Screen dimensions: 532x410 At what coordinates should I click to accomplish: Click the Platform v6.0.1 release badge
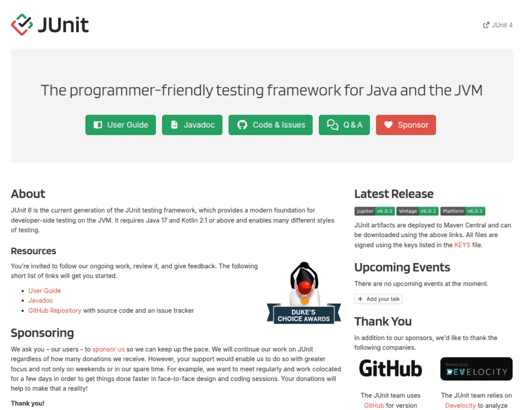[x=462, y=211]
